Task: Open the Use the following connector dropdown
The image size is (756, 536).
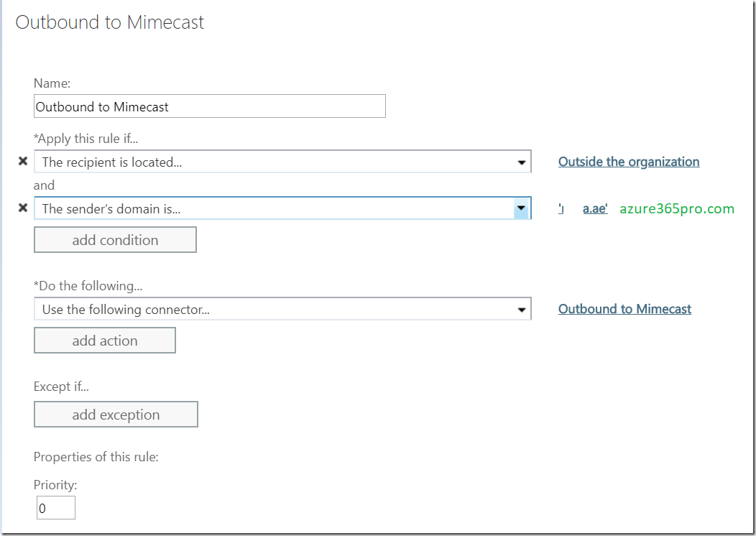Action: [282, 309]
